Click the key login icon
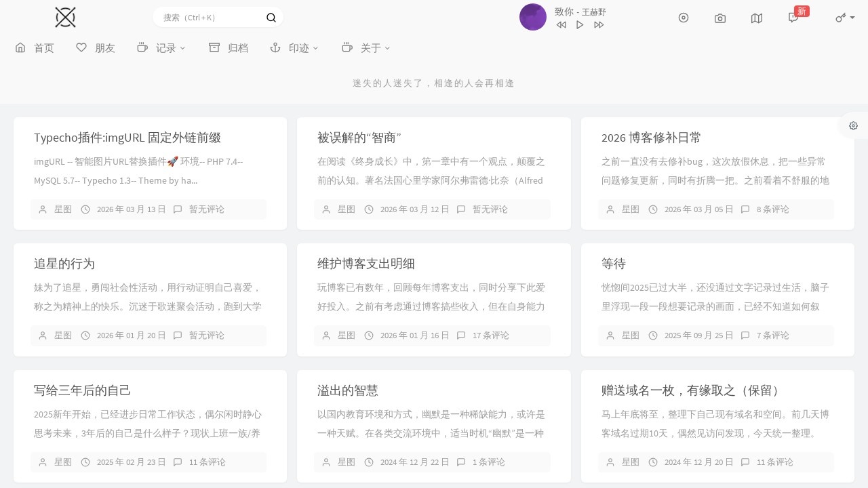Image resolution: width=868 pixels, height=488 pixels. (x=840, y=18)
